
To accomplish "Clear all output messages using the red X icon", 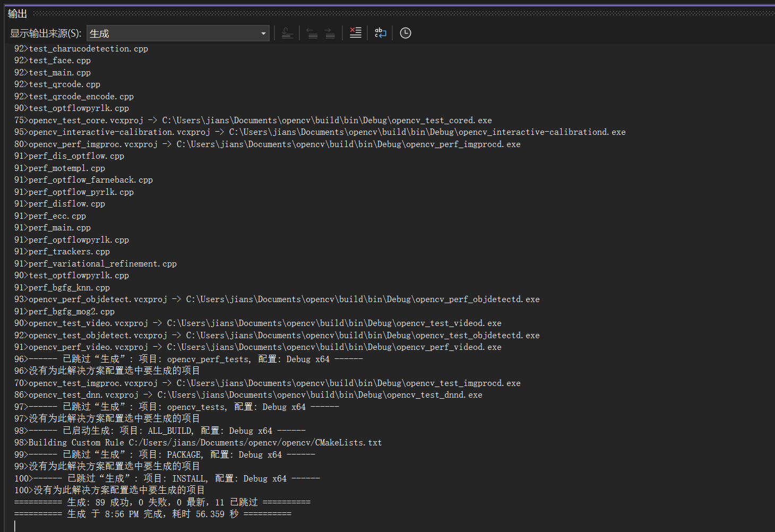I will click(355, 32).
